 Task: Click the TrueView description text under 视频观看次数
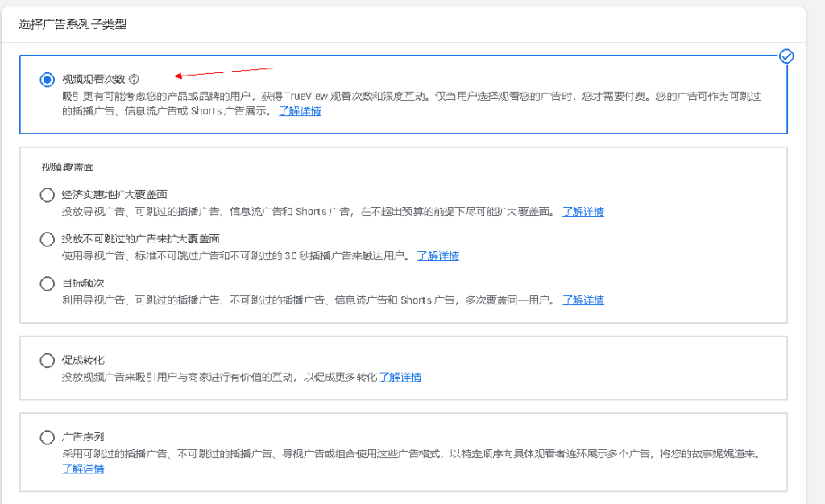tap(403, 96)
